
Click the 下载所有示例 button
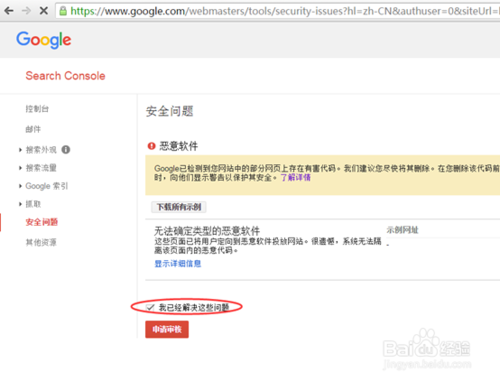(x=179, y=207)
